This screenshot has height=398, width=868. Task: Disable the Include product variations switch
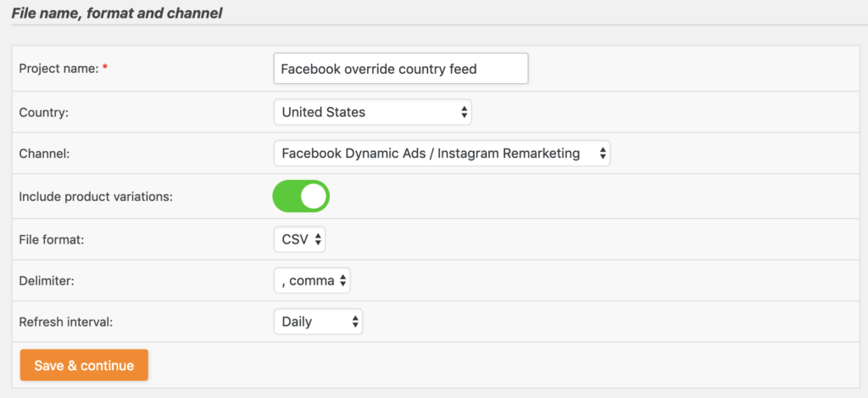301,196
